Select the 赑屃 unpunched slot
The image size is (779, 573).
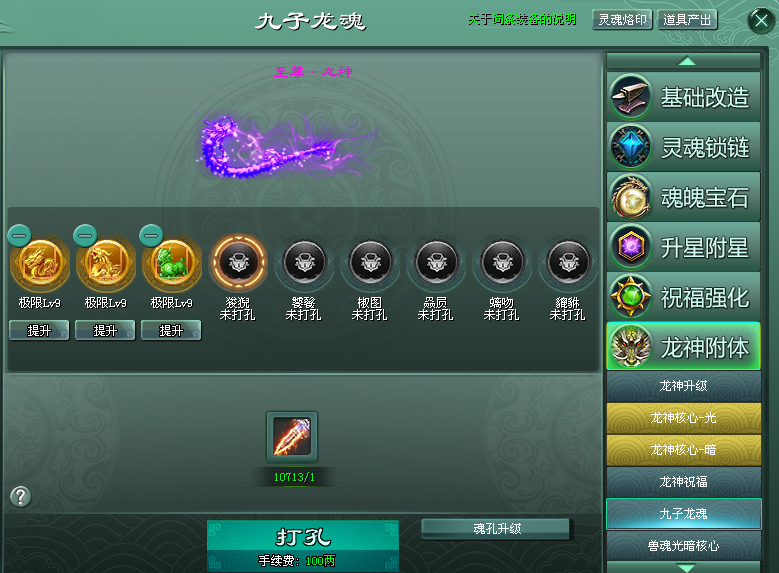click(x=436, y=262)
